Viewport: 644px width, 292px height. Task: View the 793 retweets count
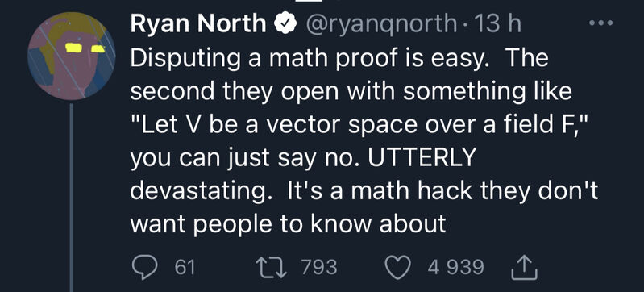pos(319,267)
